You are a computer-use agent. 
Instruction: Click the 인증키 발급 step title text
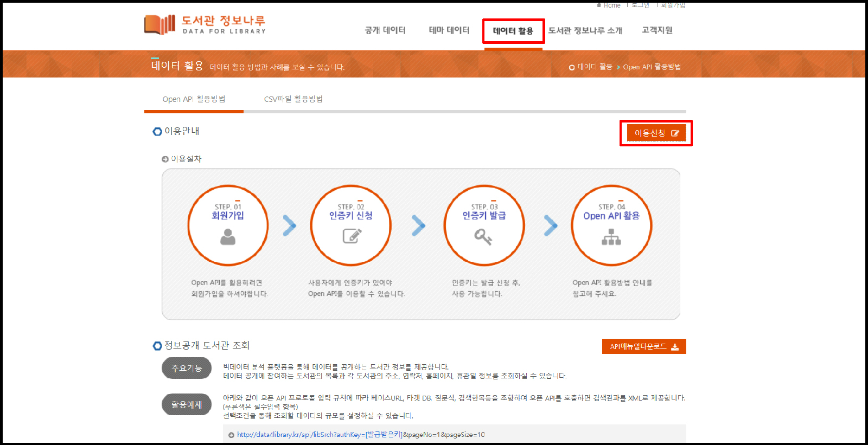(484, 216)
